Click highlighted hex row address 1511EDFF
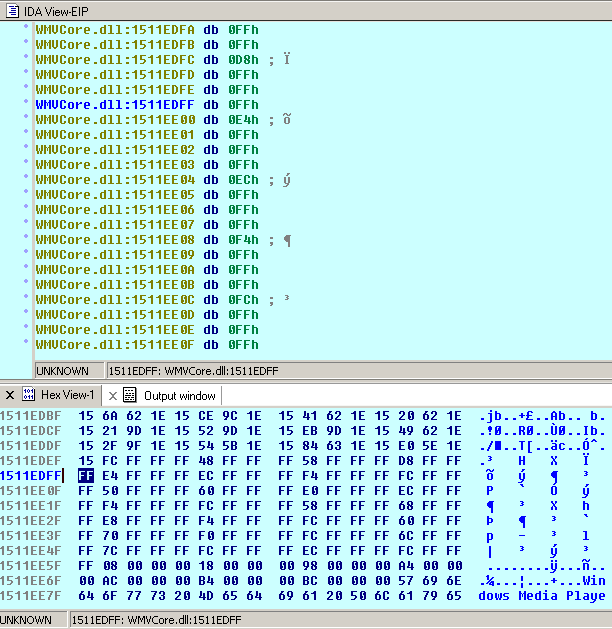 click(x=31, y=476)
